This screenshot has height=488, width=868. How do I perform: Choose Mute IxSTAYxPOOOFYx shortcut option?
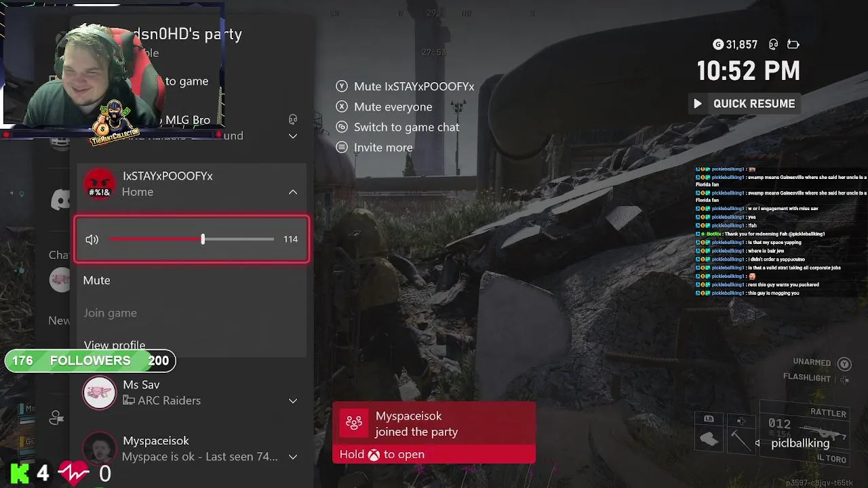click(x=414, y=87)
